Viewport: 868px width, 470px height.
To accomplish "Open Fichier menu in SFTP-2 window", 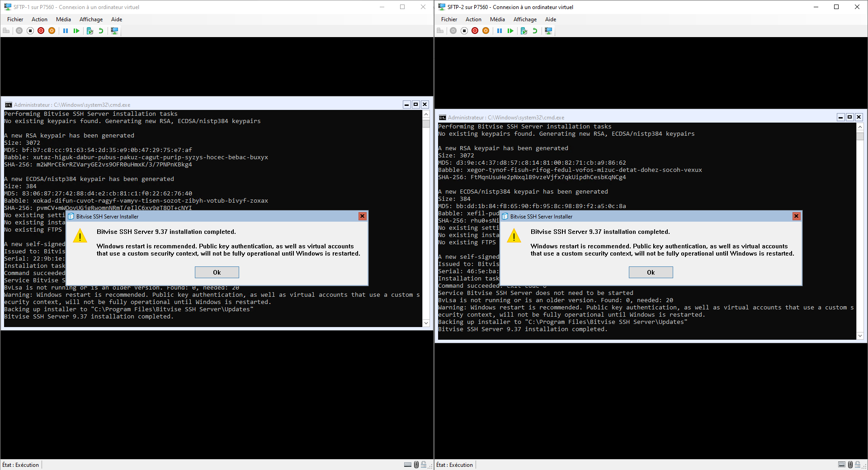I will point(449,19).
